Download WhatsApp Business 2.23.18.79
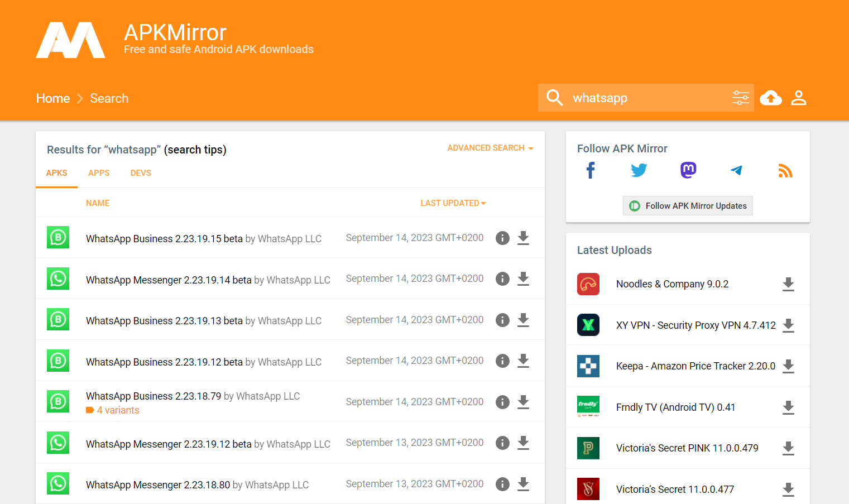 [x=523, y=402]
